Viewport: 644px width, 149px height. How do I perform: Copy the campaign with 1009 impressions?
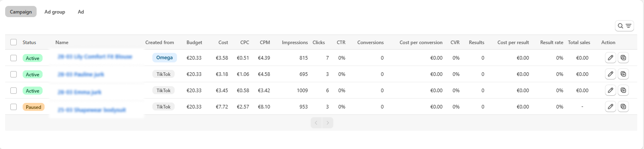click(623, 90)
